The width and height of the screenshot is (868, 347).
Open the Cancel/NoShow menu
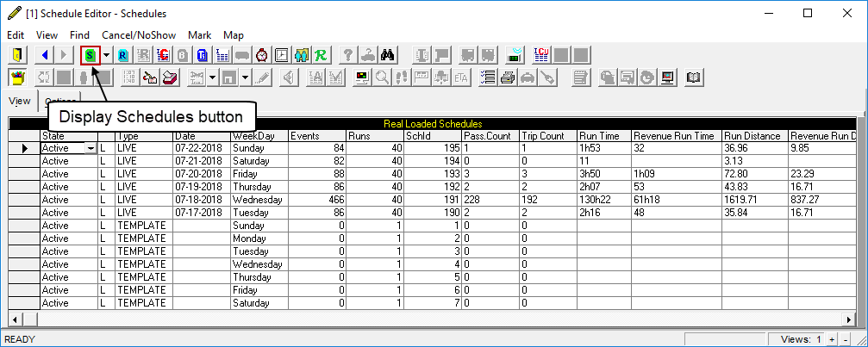pyautogui.click(x=139, y=34)
